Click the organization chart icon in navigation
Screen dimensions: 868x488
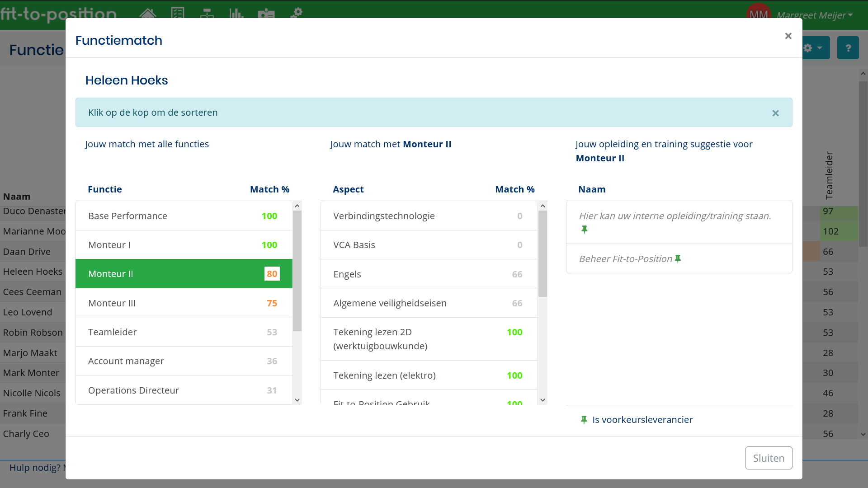point(207,14)
